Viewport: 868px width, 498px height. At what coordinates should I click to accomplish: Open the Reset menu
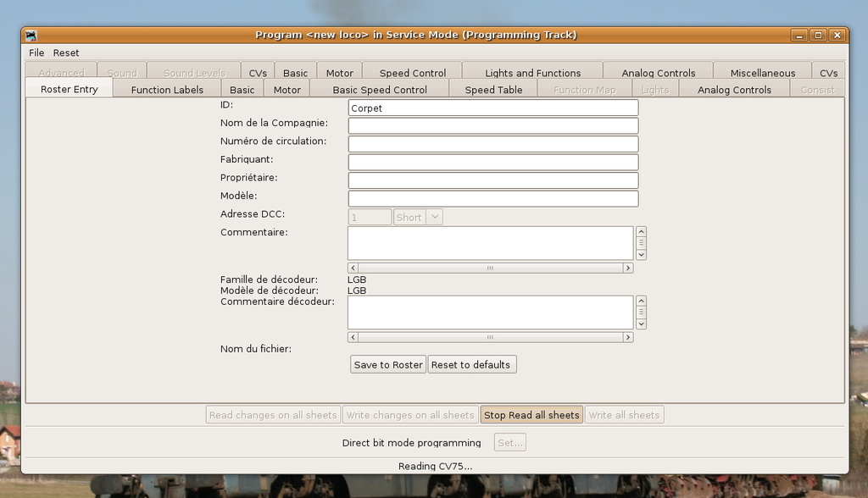66,53
